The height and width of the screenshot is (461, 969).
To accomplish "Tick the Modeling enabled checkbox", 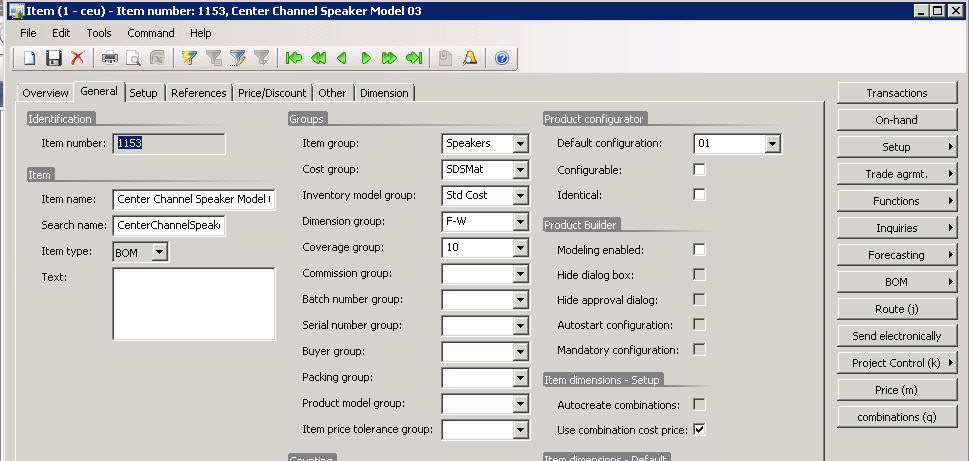I will [699, 248].
